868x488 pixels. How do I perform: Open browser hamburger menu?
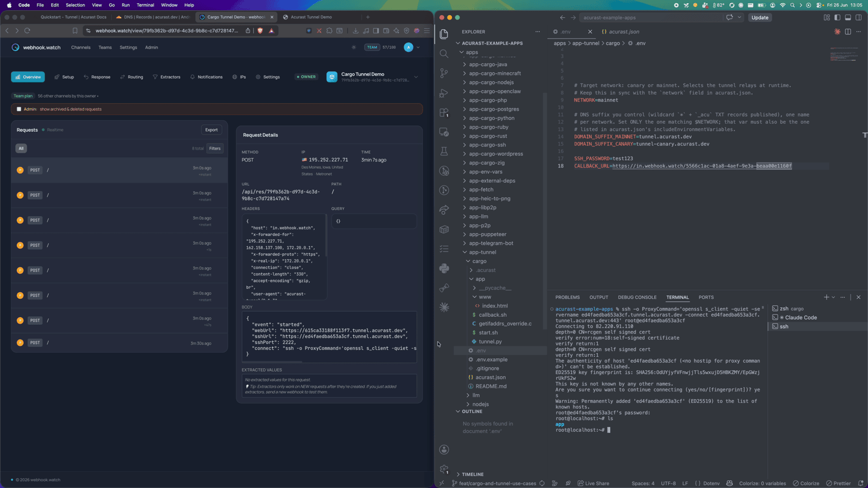point(427,31)
